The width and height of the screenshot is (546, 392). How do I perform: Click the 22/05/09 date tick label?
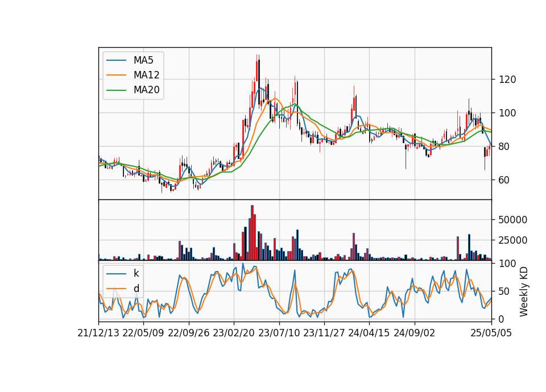coord(143,333)
